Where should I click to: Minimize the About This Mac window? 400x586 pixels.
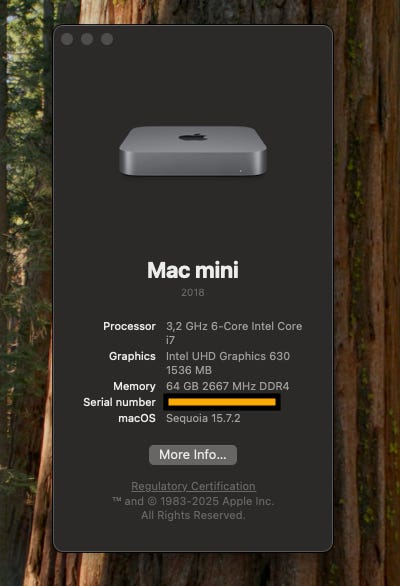point(87,39)
